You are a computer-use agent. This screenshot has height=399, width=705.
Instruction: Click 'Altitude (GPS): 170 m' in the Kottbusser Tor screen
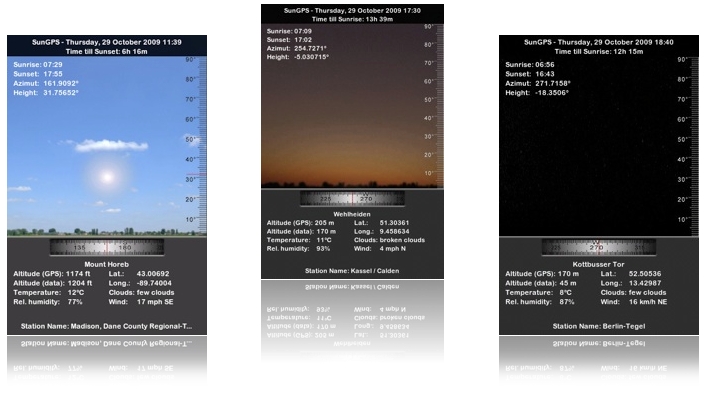(x=542, y=274)
